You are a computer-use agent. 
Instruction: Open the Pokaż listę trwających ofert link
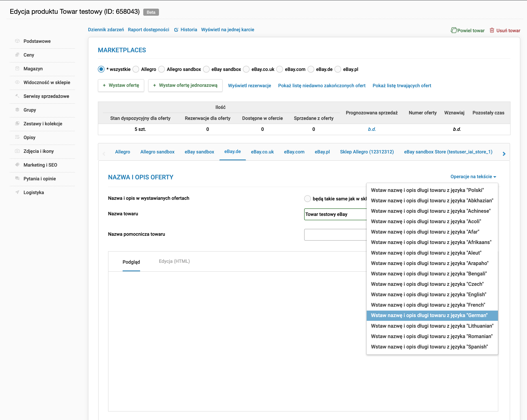click(x=402, y=85)
